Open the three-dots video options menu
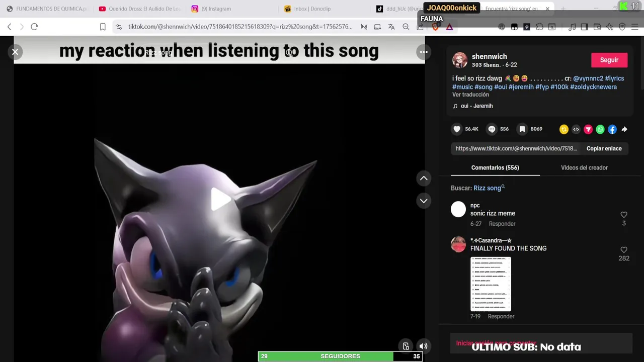This screenshot has width=644, height=362. (424, 52)
